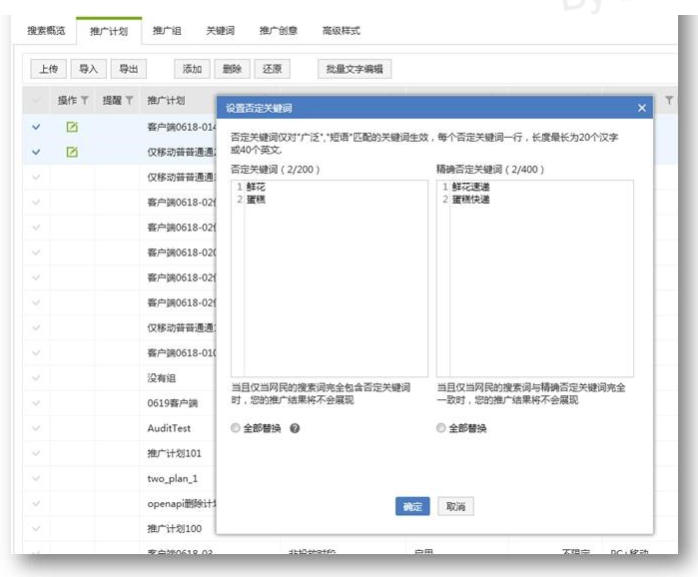The height and width of the screenshot is (577, 698).
Task: Click 鲜花速递 in 精确否定关键词 list
Action: pos(471,187)
